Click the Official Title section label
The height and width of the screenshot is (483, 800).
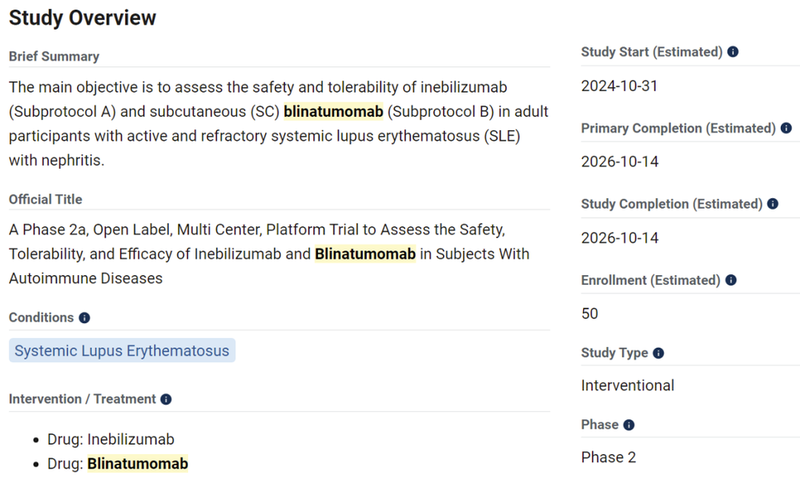coord(46,200)
